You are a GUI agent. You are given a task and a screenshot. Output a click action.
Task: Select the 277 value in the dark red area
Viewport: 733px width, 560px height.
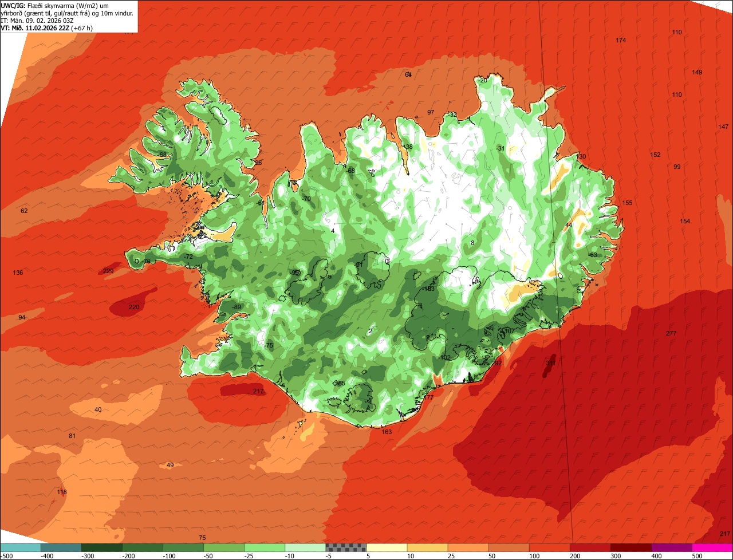coord(671,333)
